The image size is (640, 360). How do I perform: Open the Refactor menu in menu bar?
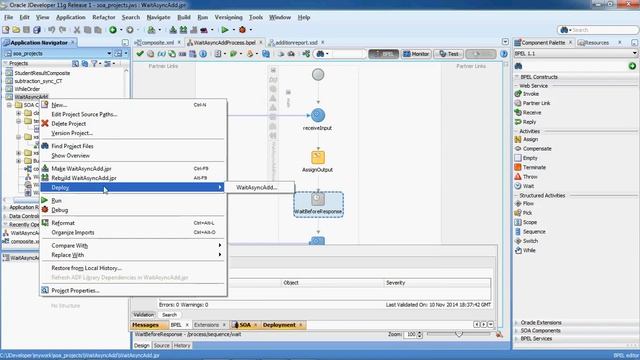coord(104,18)
